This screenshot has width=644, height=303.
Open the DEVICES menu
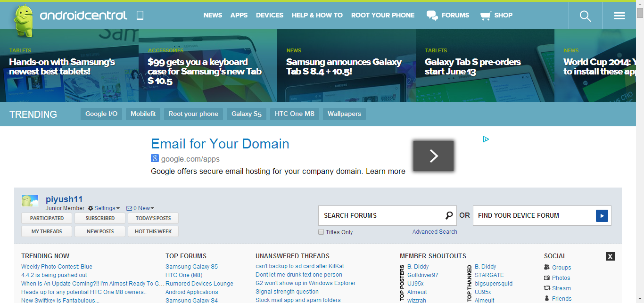coord(270,15)
